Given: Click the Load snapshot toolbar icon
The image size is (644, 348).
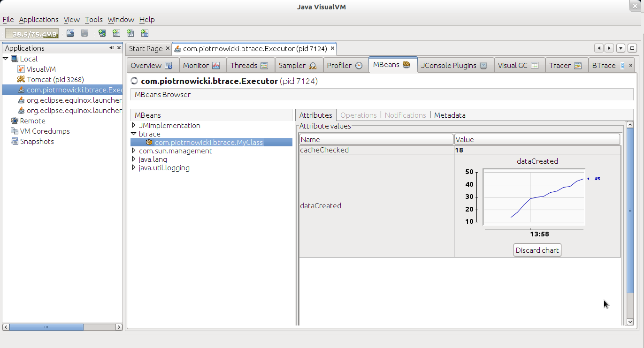Looking at the screenshot, I should [70, 33].
